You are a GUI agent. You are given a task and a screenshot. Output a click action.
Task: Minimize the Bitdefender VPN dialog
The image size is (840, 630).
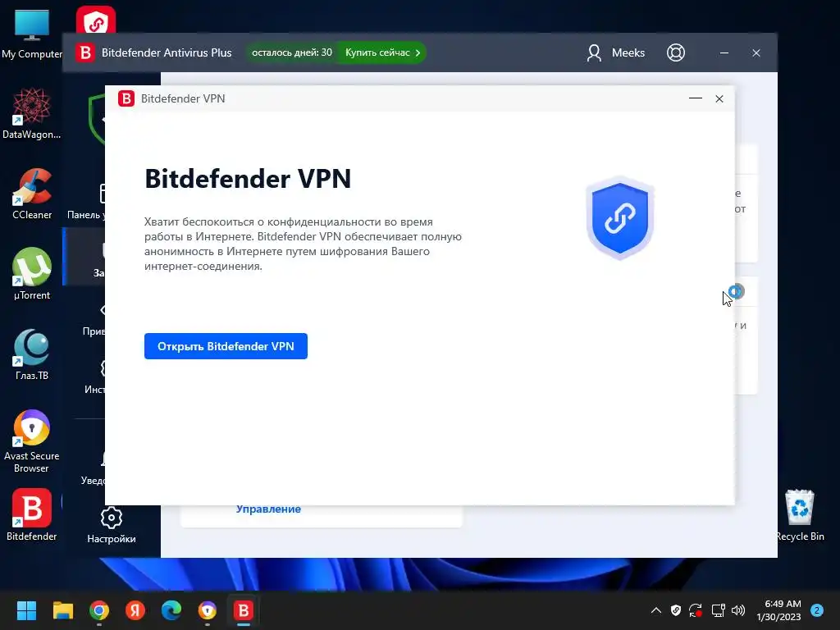(x=696, y=98)
